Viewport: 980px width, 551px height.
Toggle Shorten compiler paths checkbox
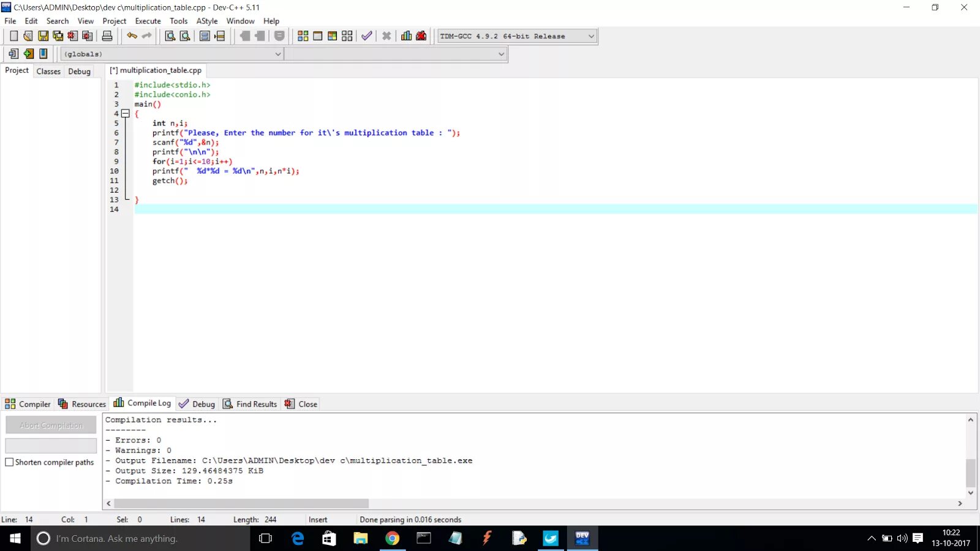coord(9,462)
